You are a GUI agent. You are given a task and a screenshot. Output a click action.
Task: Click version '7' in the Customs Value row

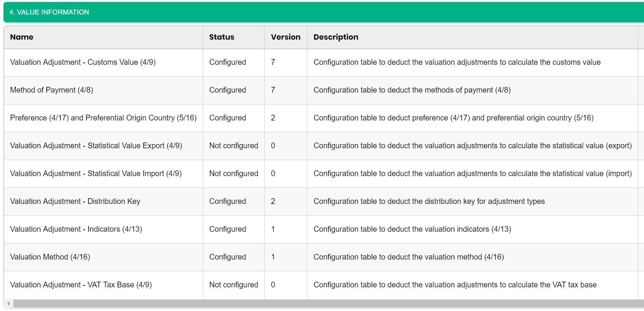273,62
